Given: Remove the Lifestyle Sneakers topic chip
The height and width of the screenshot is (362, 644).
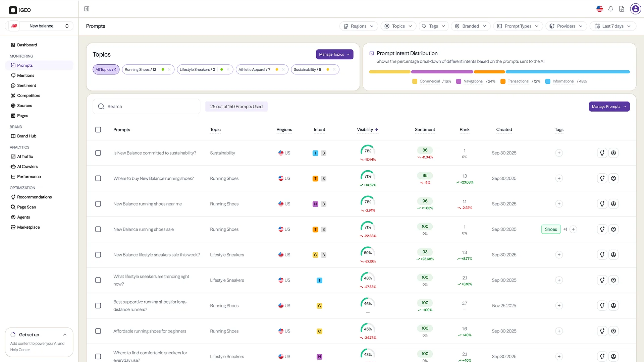Looking at the screenshot, I should click(228, 70).
